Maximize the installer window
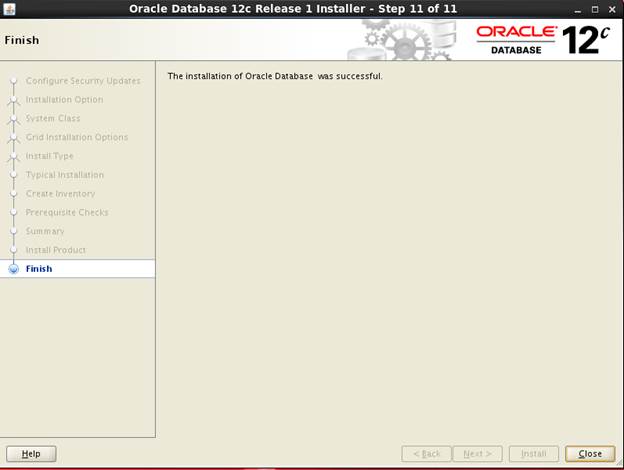The image size is (624, 470). (x=595, y=10)
